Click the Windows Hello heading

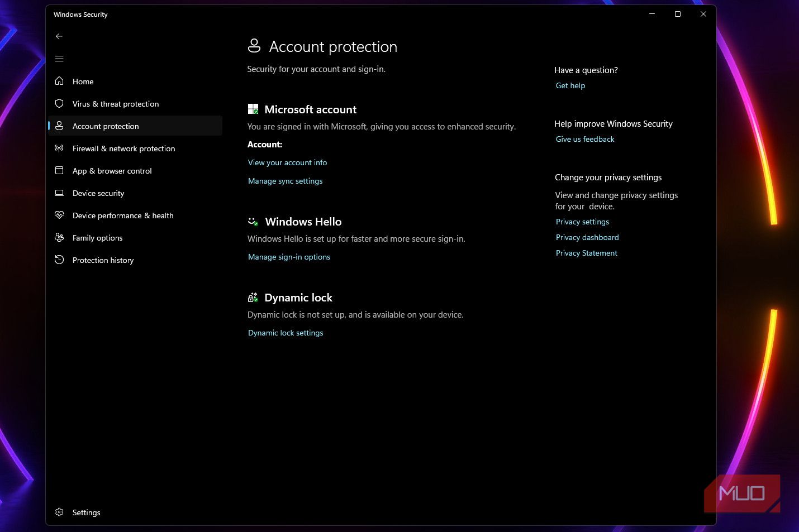click(303, 222)
